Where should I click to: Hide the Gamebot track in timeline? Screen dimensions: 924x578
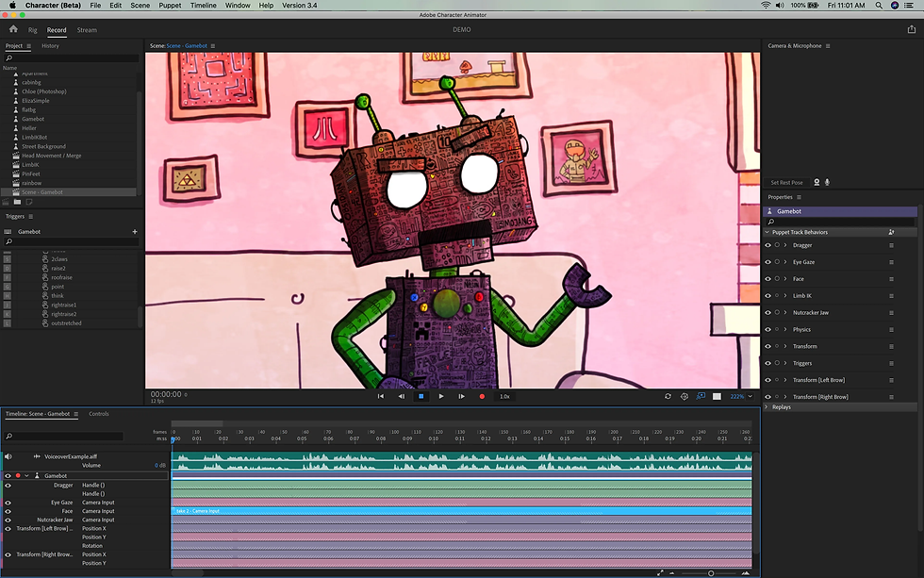[x=8, y=476]
